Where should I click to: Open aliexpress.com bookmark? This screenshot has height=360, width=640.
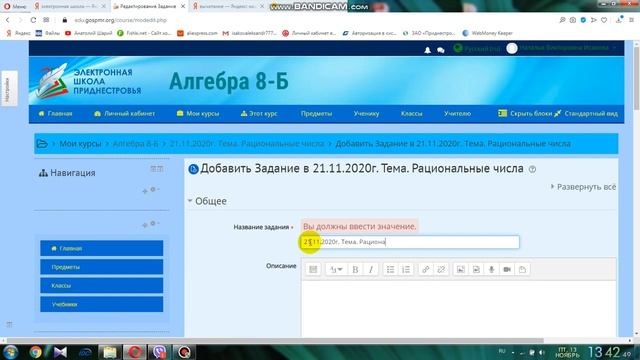coord(198,33)
